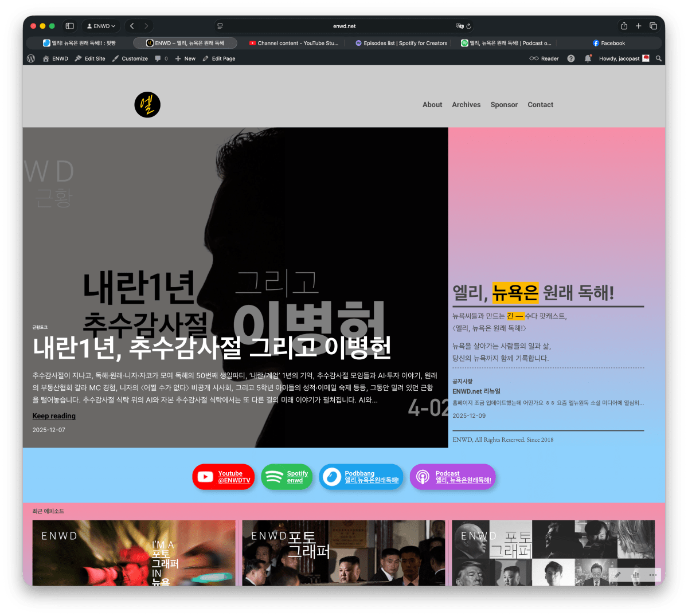Open the ENWD profile dropdown

[100, 26]
